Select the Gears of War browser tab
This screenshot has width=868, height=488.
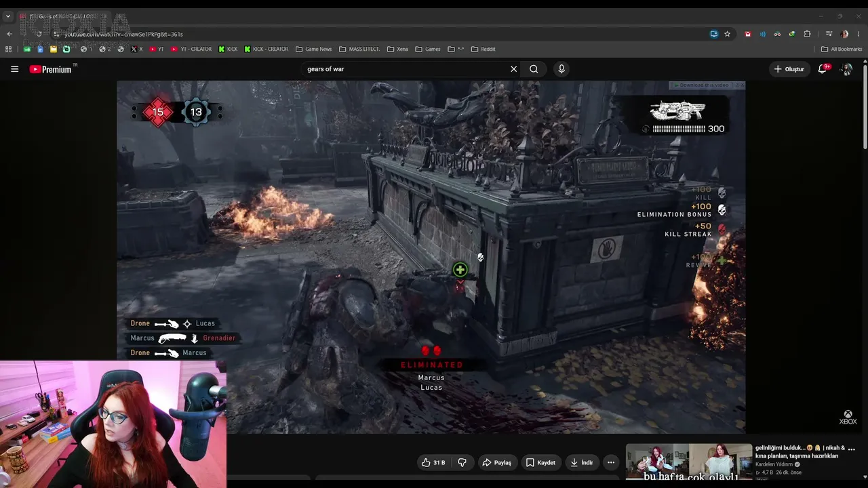coord(64,16)
